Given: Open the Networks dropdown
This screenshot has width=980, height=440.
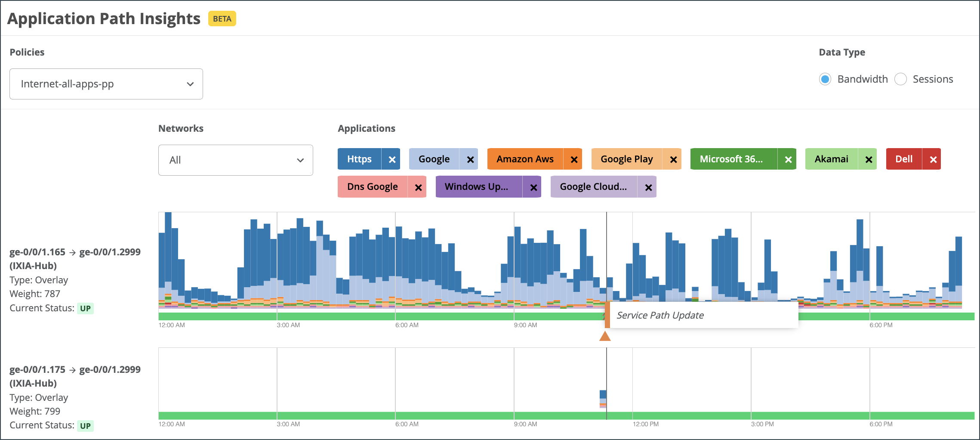Looking at the screenshot, I should [x=235, y=160].
